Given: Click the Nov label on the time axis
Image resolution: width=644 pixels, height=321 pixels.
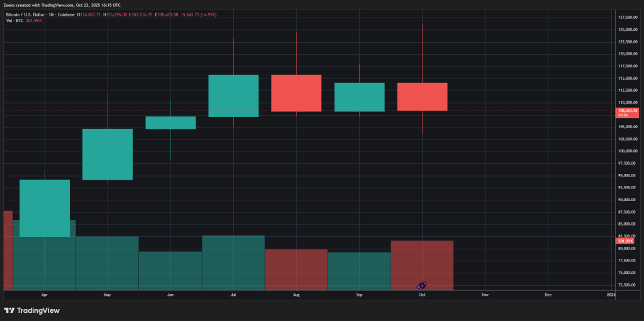Looking at the screenshot, I should 485,294.
